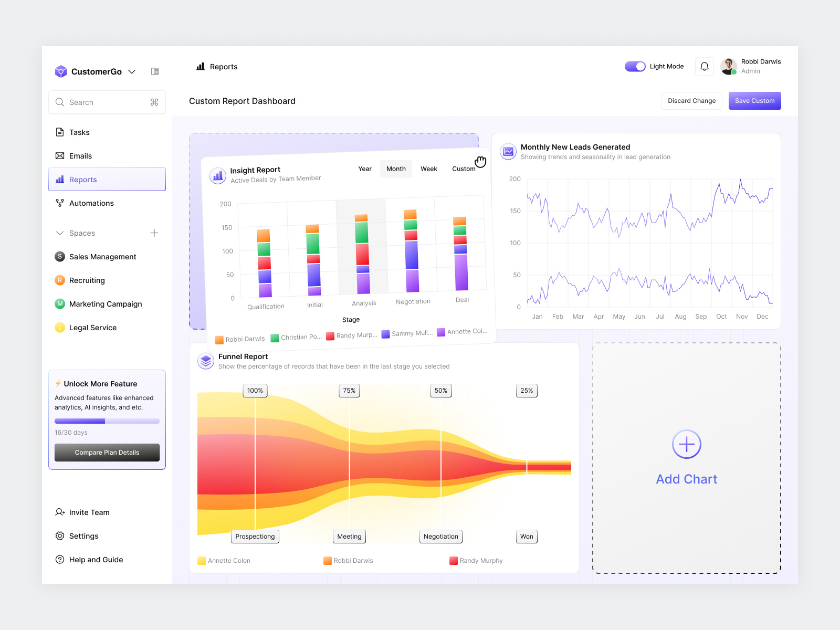Image resolution: width=840 pixels, height=630 pixels.
Task: Select the panel collapse icon beside CustomerGo
Action: (154, 71)
